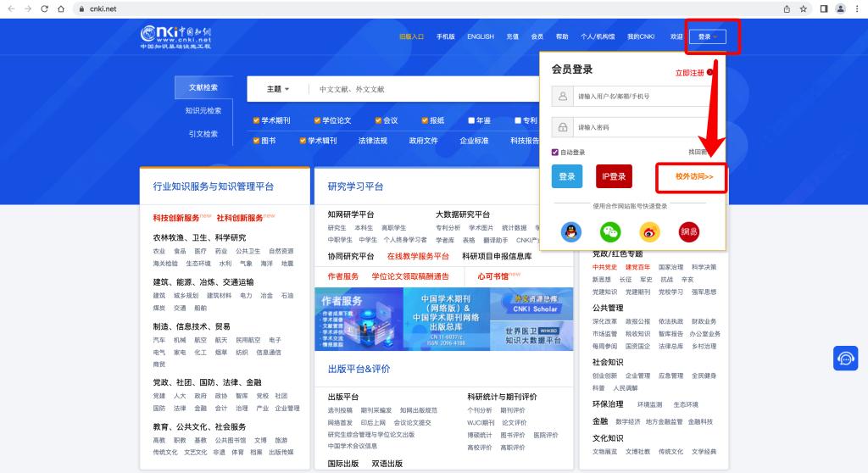Open the 作者服务 banner image

(359, 319)
